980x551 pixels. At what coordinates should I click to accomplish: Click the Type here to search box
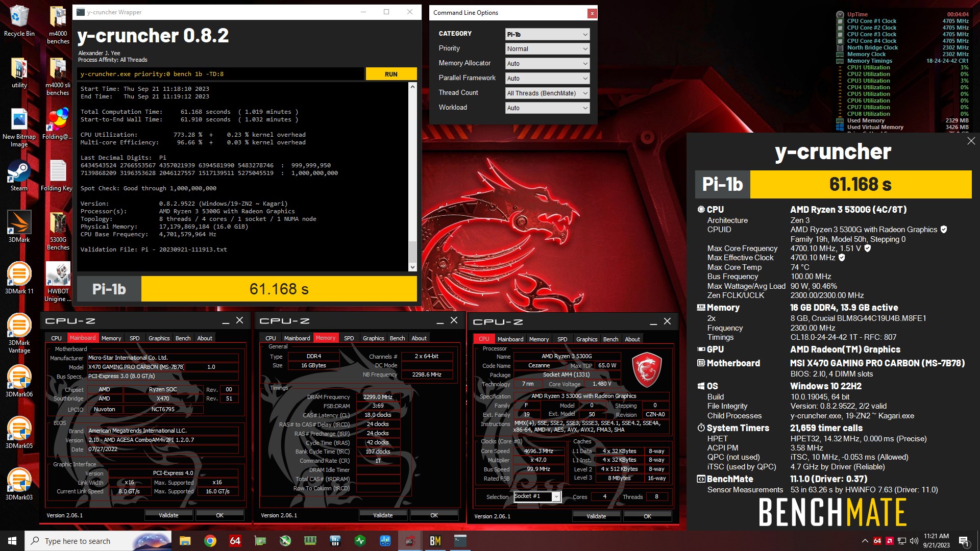(99, 541)
